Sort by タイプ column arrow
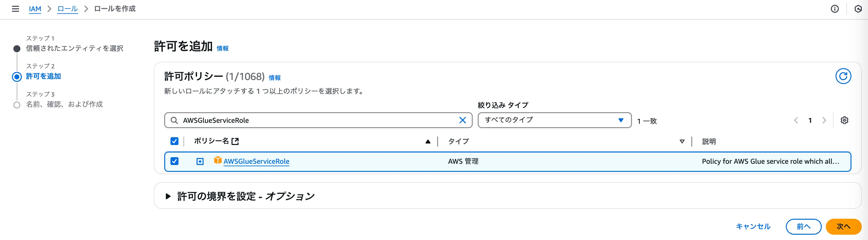 click(682, 142)
